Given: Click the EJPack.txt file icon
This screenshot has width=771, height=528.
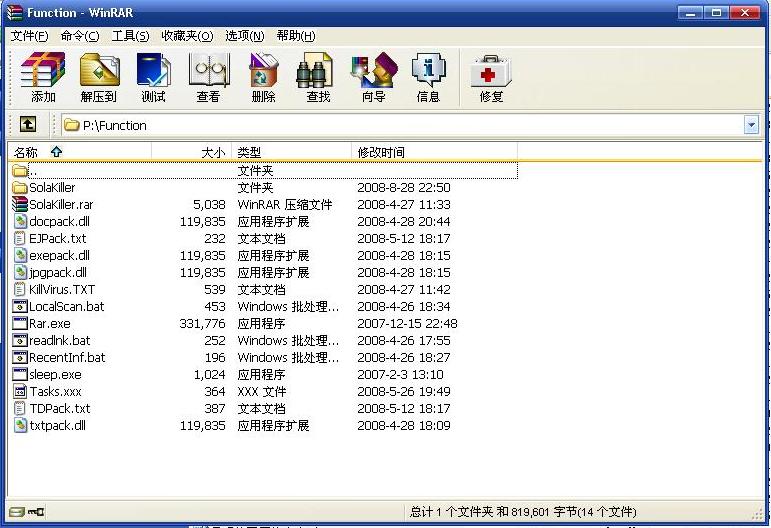Looking at the screenshot, I should (x=19, y=238).
